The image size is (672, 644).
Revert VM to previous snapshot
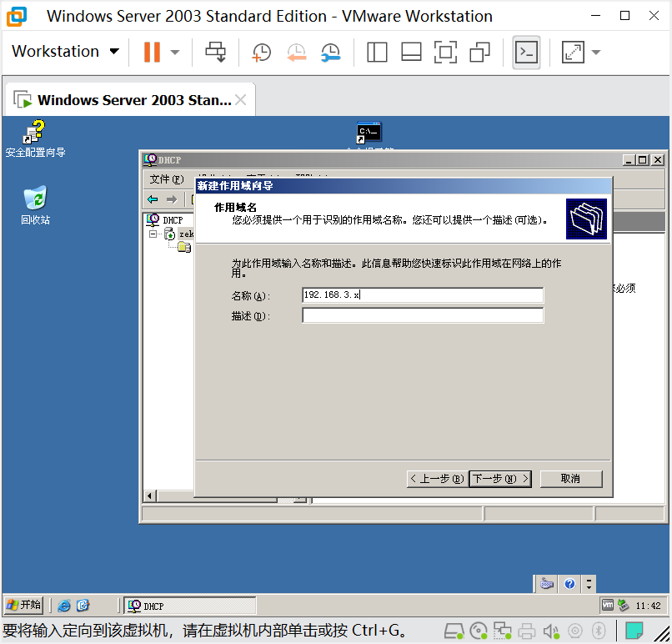pyautogui.click(x=296, y=53)
